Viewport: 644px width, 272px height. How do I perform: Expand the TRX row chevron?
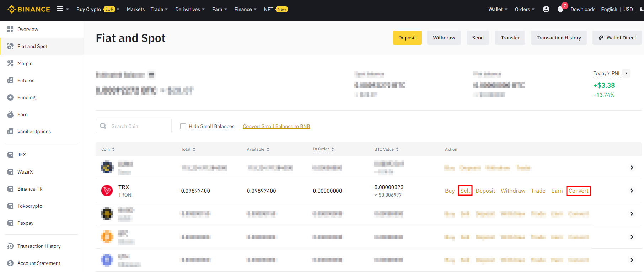click(x=632, y=191)
